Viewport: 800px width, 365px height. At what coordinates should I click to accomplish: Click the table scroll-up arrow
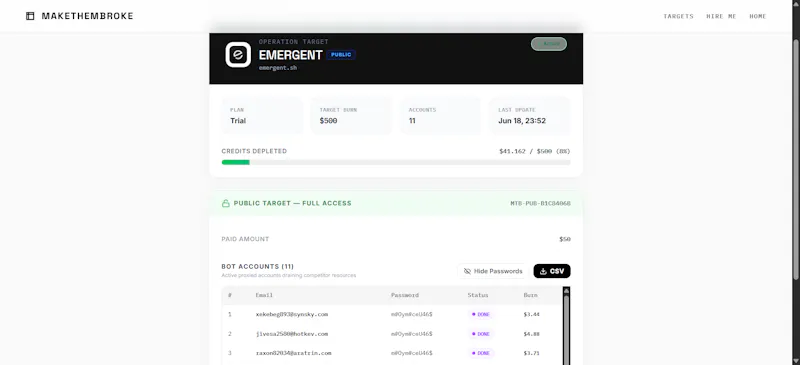(x=566, y=290)
